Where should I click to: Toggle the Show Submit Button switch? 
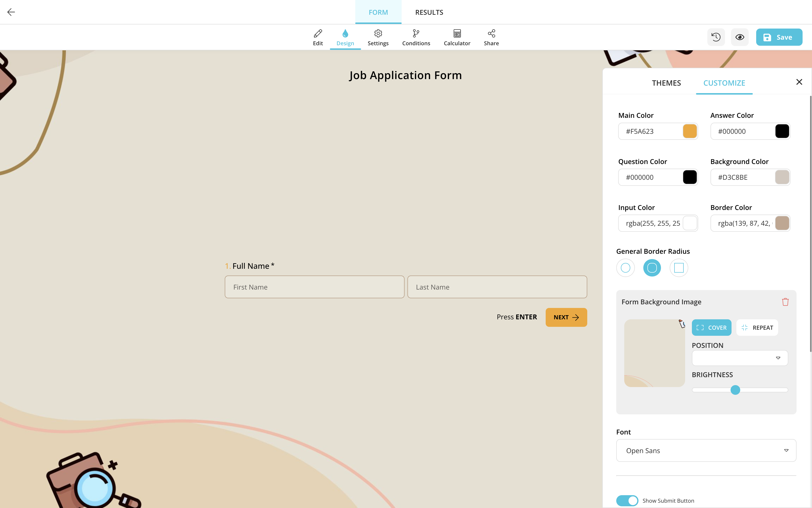[627, 501]
